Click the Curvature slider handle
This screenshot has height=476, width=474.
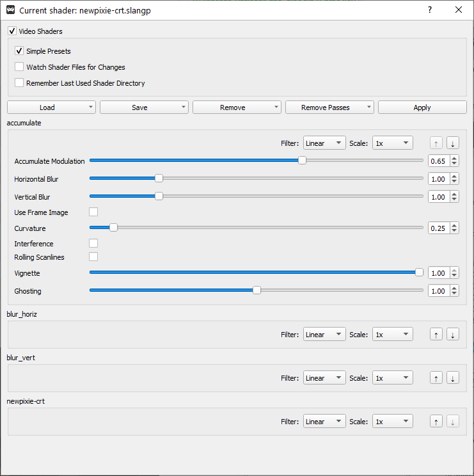113,228
